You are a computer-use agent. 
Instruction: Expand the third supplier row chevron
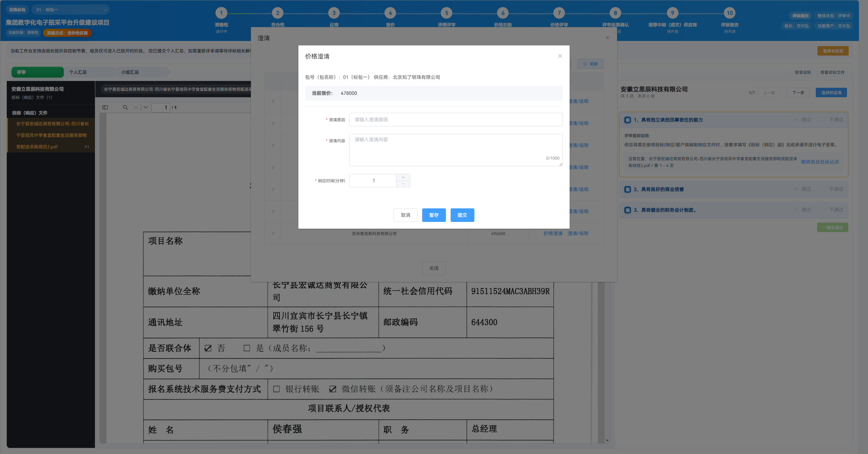(x=273, y=145)
